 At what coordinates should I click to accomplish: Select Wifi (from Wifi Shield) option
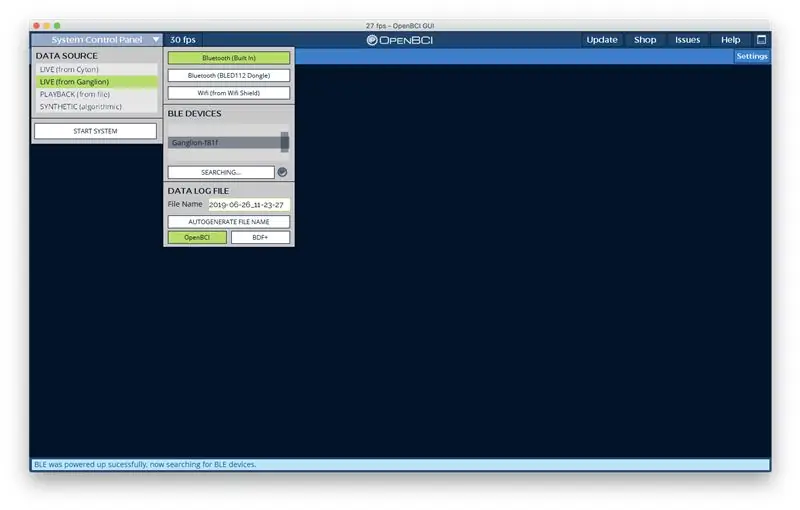(x=229, y=93)
